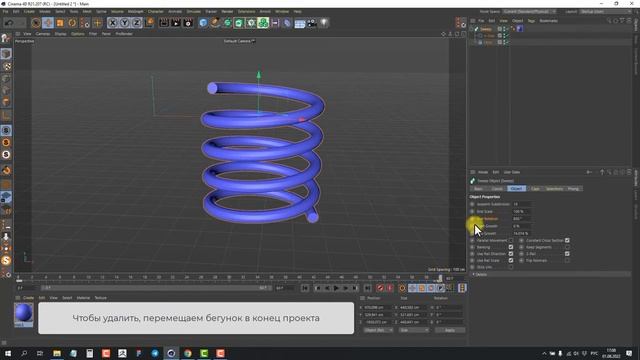This screenshot has height=360, width=640.
Task: Open the Simulate menu
Action: pos(193,11)
